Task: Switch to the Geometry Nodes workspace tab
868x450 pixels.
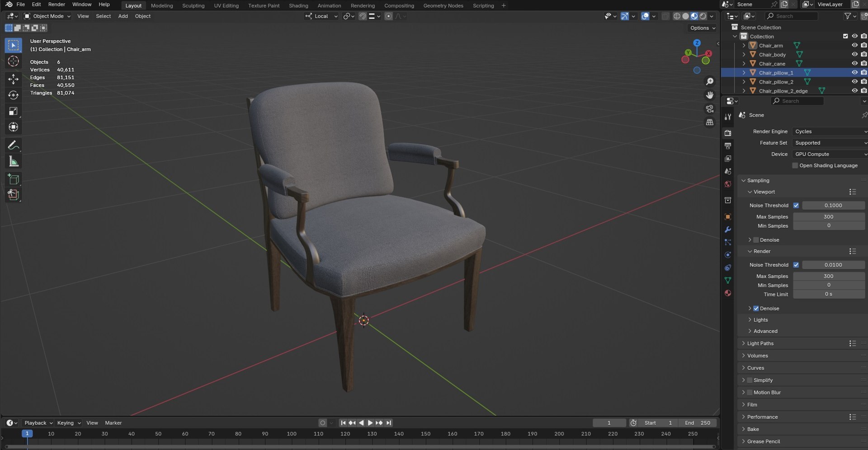Action: pyautogui.click(x=443, y=6)
